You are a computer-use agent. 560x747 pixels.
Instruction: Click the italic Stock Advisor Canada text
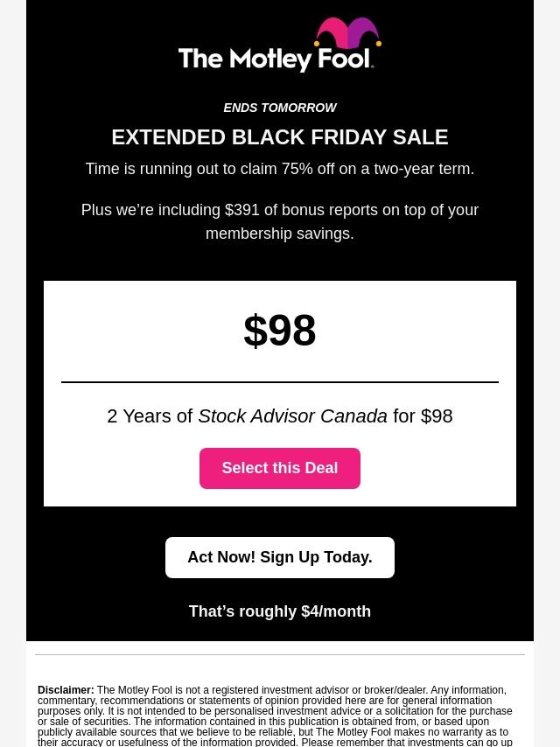click(292, 416)
